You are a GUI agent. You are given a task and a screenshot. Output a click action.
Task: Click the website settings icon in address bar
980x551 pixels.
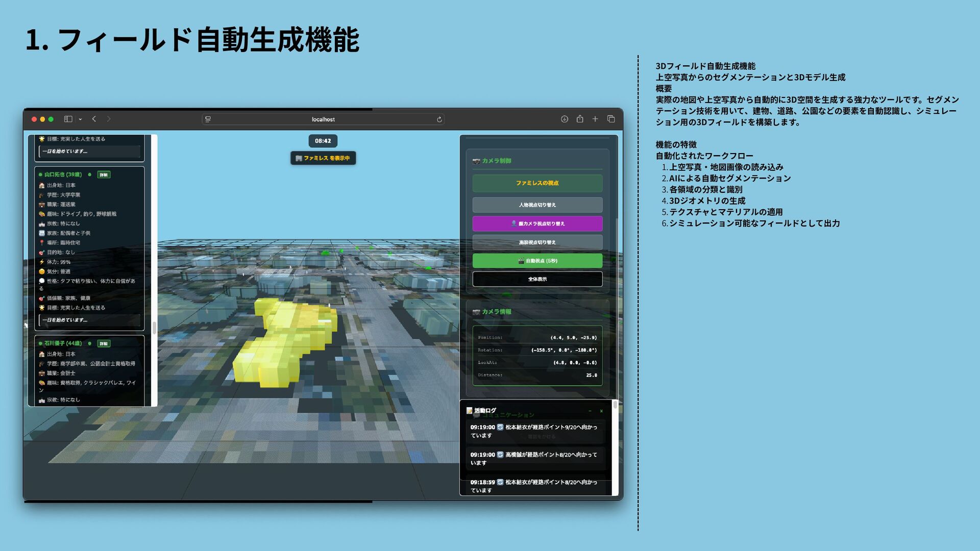(208, 119)
